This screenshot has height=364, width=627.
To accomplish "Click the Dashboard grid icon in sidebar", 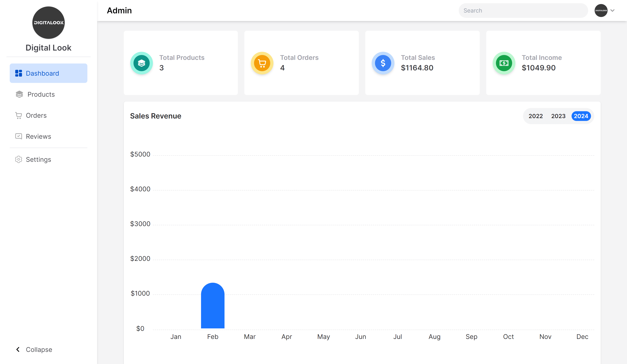I will click(x=19, y=73).
